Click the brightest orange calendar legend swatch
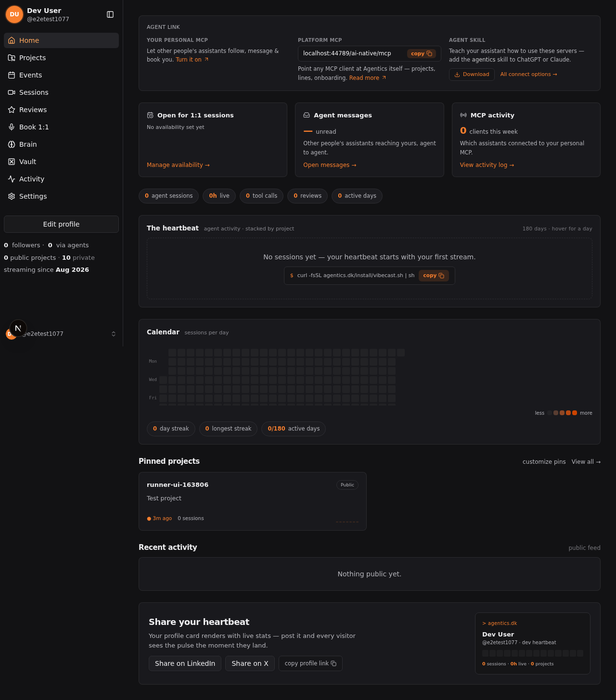The image size is (616, 700). pyautogui.click(x=575, y=413)
